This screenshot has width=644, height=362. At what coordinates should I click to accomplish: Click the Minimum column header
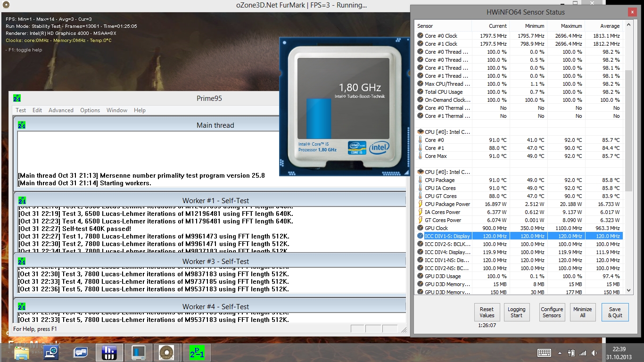pyautogui.click(x=528, y=26)
